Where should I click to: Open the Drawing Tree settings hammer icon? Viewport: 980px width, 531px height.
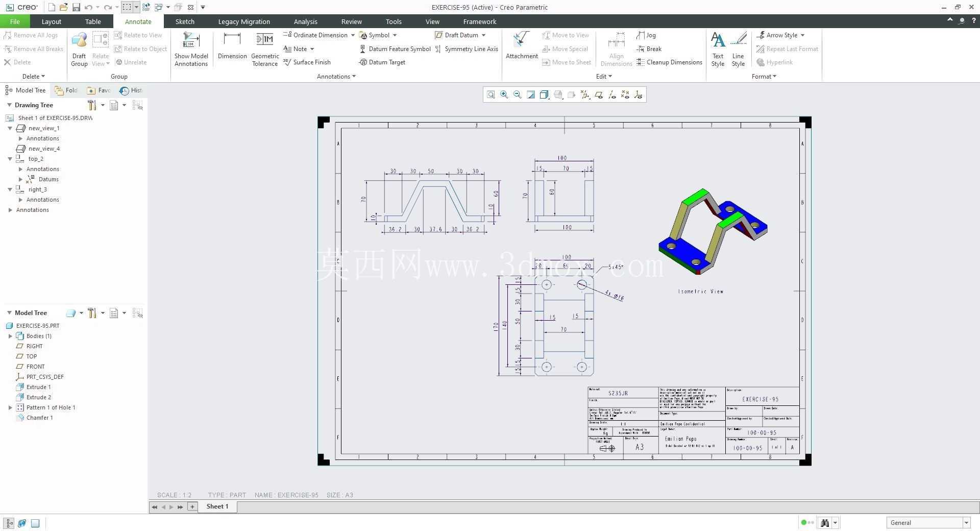point(92,105)
